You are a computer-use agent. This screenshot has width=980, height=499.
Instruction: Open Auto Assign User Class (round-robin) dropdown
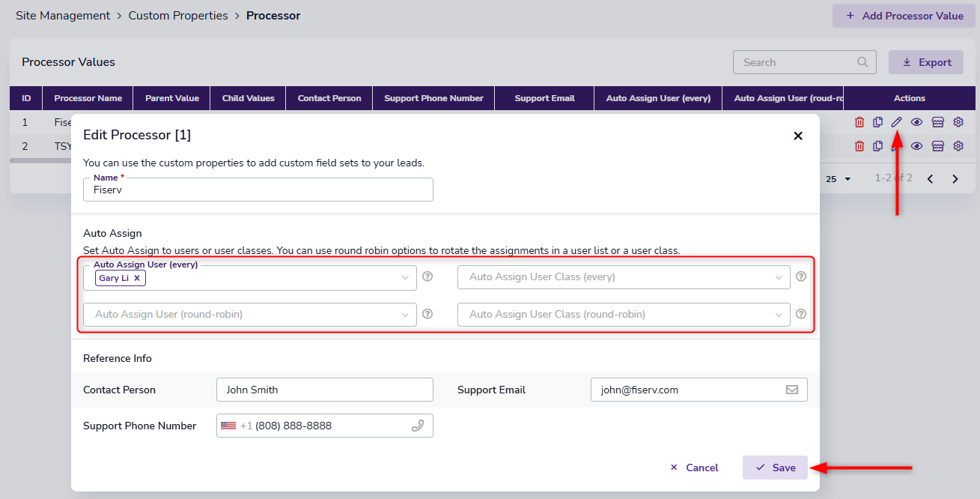click(779, 315)
